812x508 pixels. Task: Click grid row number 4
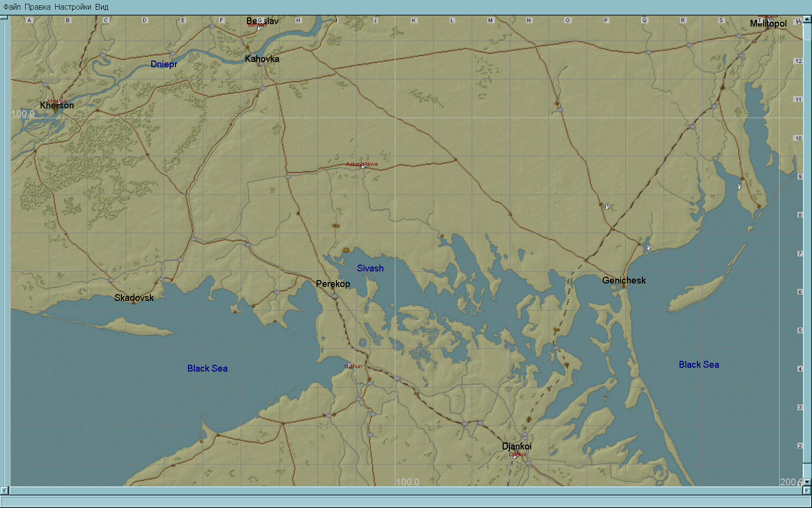800,369
